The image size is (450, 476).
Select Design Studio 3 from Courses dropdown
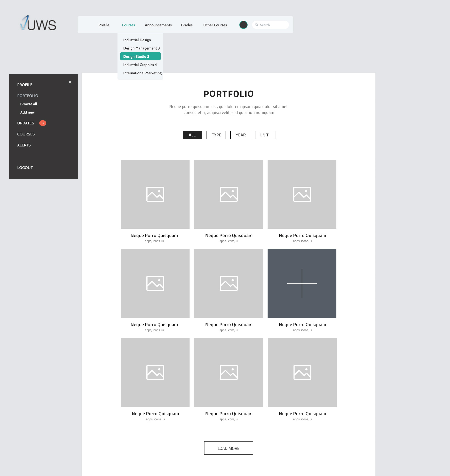(140, 56)
